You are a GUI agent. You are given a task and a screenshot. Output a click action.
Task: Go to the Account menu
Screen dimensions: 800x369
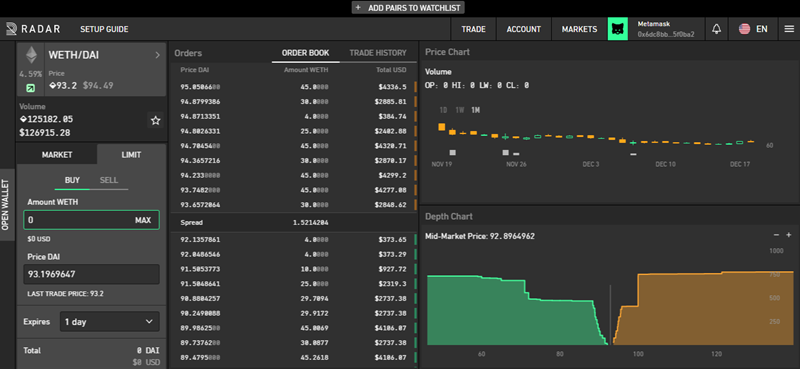click(x=523, y=29)
